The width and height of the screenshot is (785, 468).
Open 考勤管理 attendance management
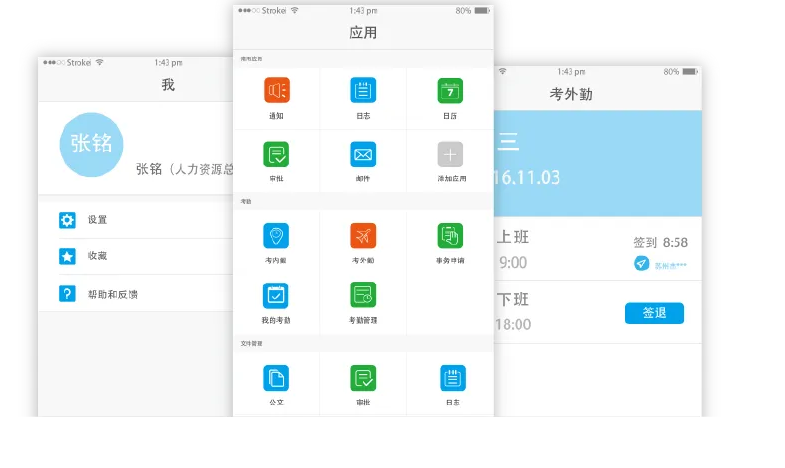coord(363,296)
